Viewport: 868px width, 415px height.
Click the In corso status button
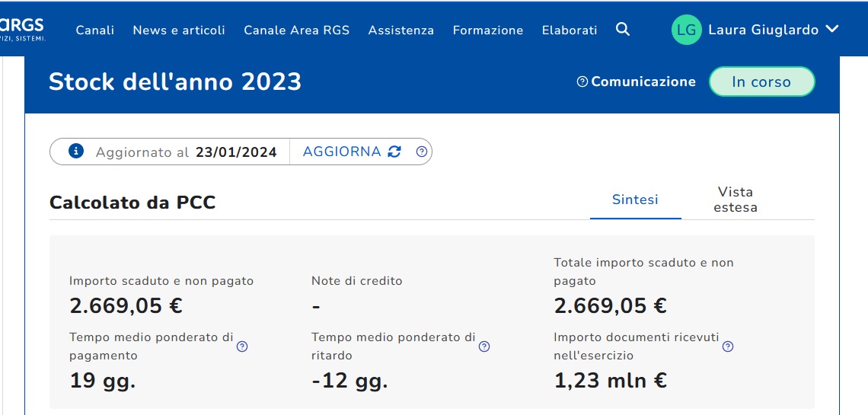(761, 81)
